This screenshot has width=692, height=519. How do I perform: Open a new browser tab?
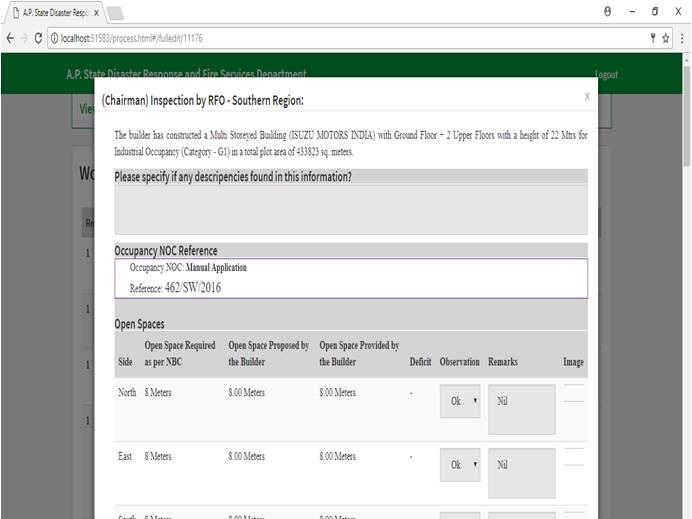point(114,12)
